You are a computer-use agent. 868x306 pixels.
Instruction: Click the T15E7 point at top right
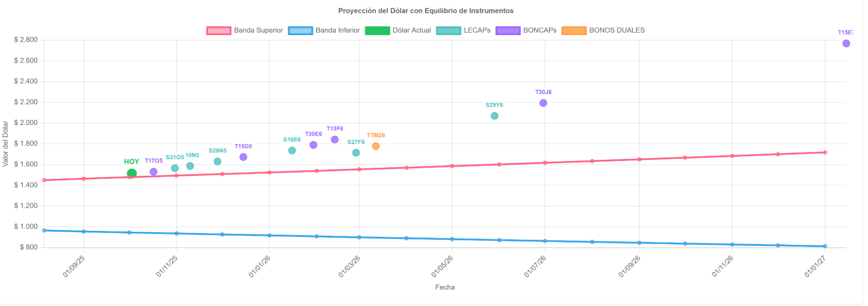tap(846, 43)
